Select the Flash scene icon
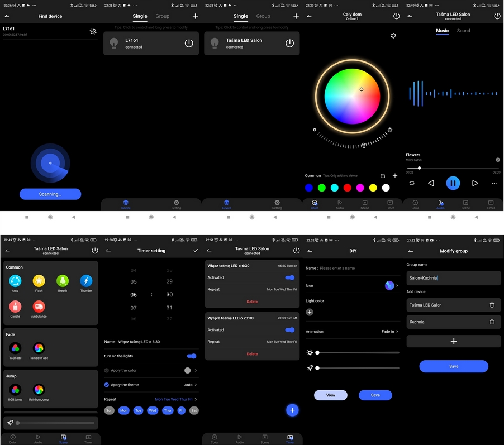The image size is (504, 445). pos(39,281)
